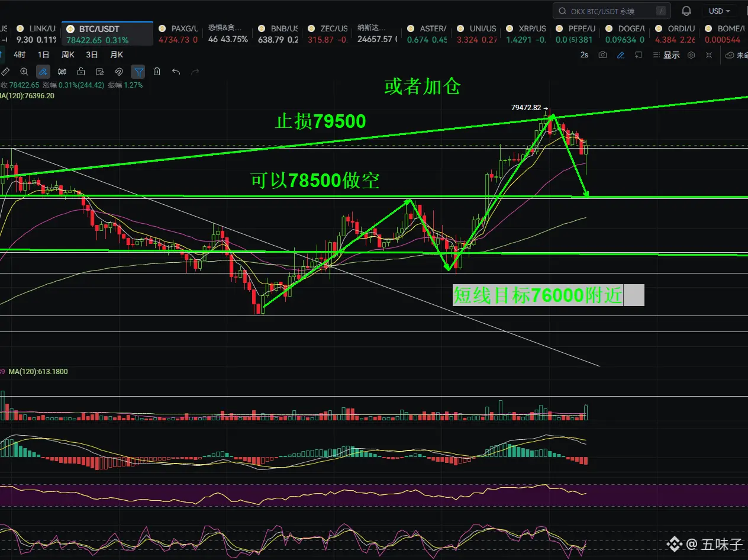Activate the zoom magnifier tool
This screenshot has height=560, width=748.
(x=24, y=72)
